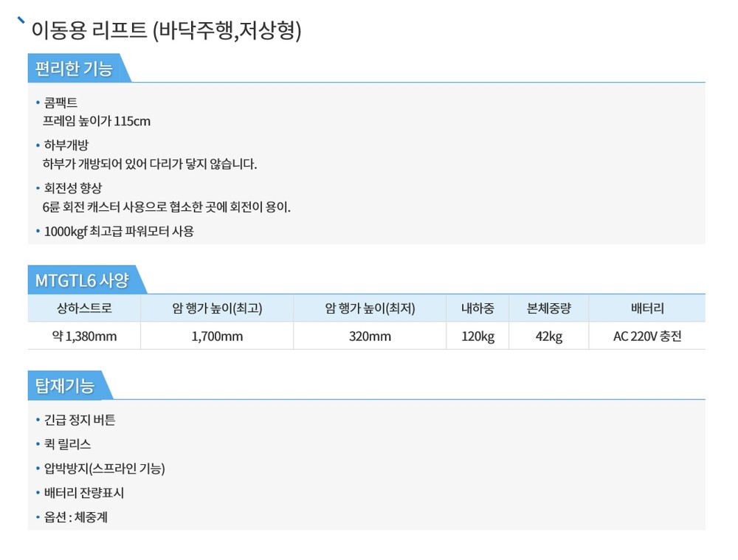This screenshot has width=738, height=560.
Task: Click the 상하스트로 column header
Action: coord(84,308)
